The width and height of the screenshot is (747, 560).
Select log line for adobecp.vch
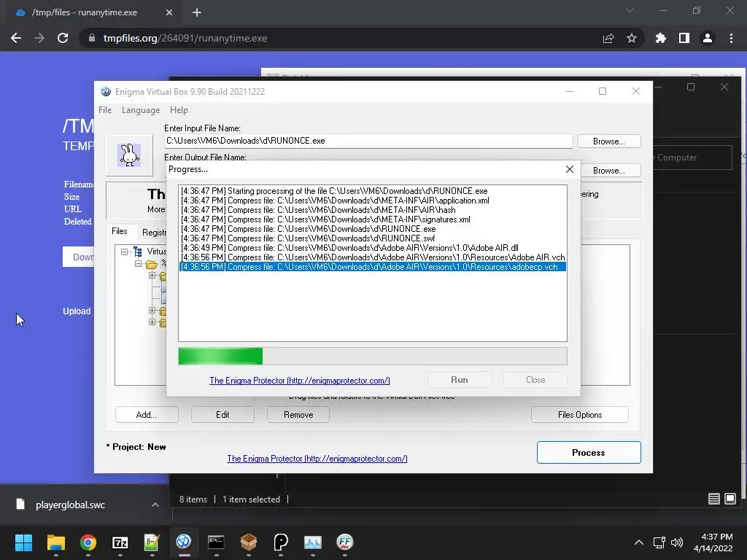[x=373, y=267]
